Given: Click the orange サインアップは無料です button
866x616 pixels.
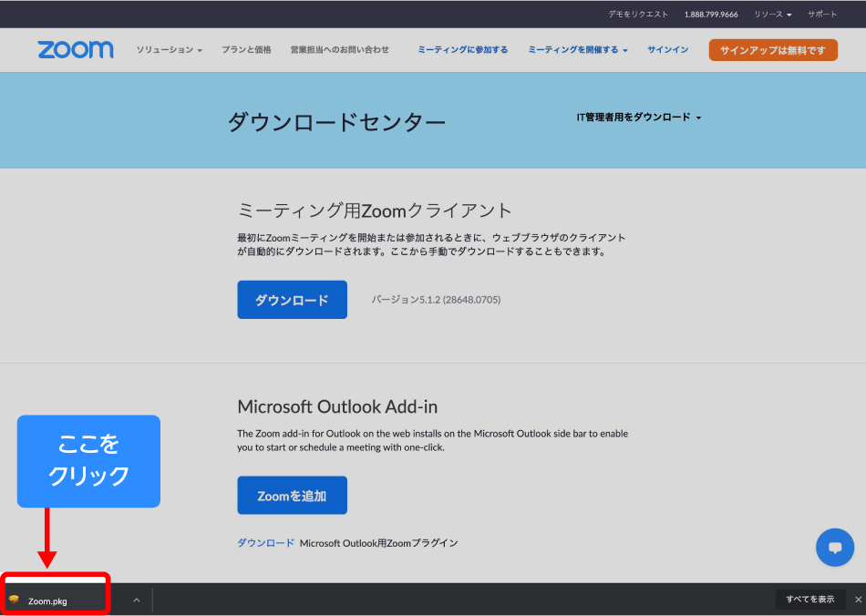Looking at the screenshot, I should pyautogui.click(x=773, y=50).
